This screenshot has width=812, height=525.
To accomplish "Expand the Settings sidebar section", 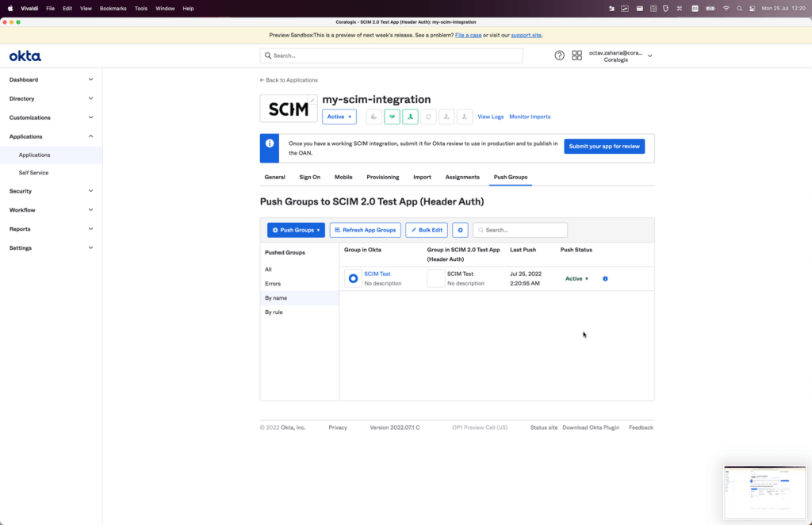I will click(51, 248).
